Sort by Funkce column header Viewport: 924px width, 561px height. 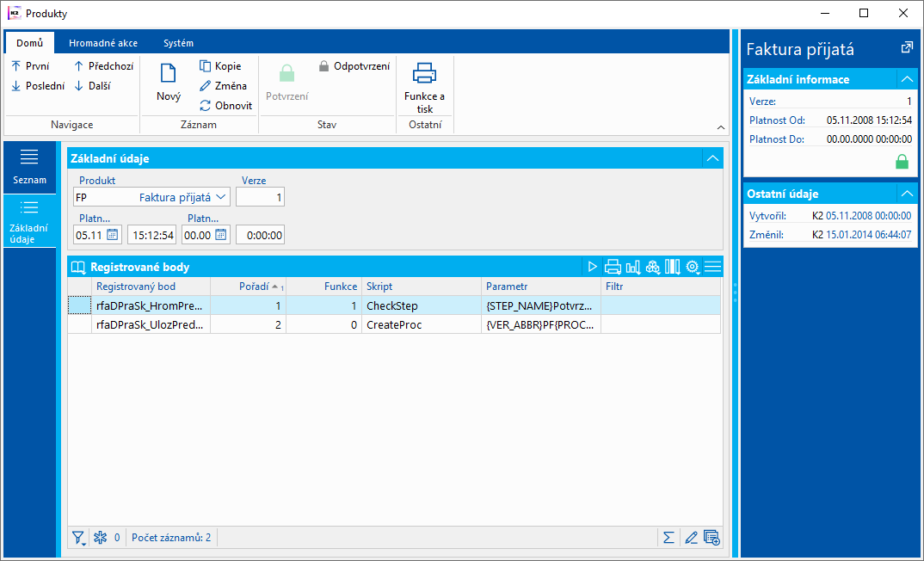point(324,287)
